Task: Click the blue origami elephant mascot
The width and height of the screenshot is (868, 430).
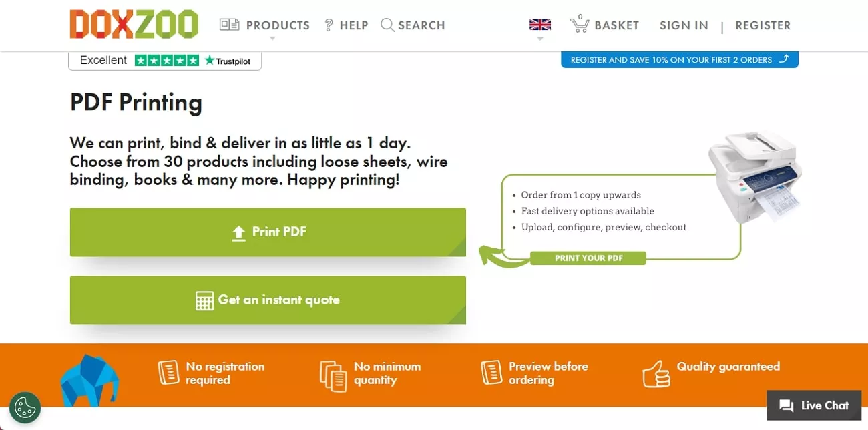Action: (x=89, y=380)
